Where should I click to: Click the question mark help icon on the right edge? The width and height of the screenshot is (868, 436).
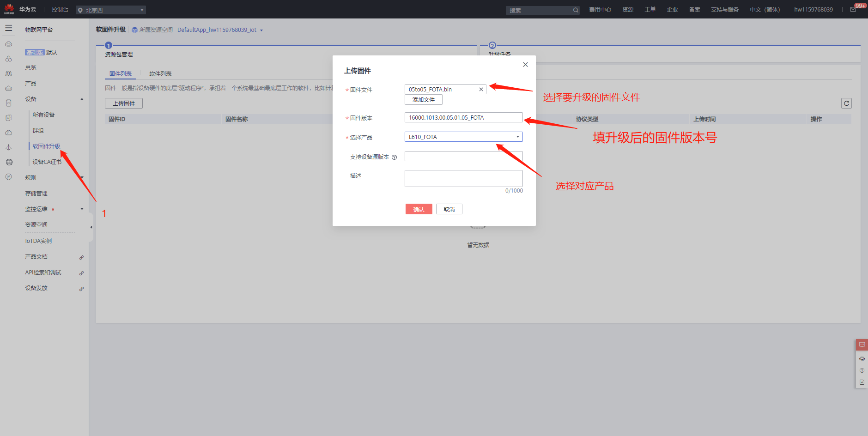(862, 370)
